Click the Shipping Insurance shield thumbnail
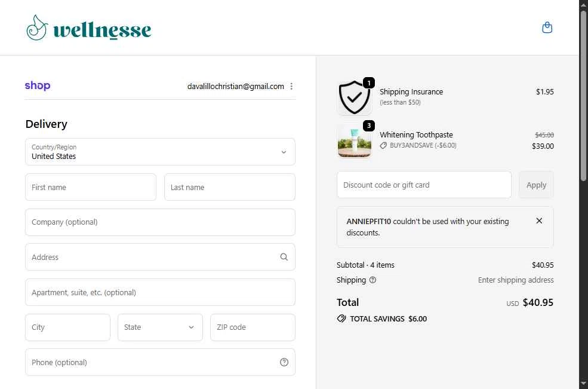Viewport: 588px width, 389px height. click(x=355, y=97)
